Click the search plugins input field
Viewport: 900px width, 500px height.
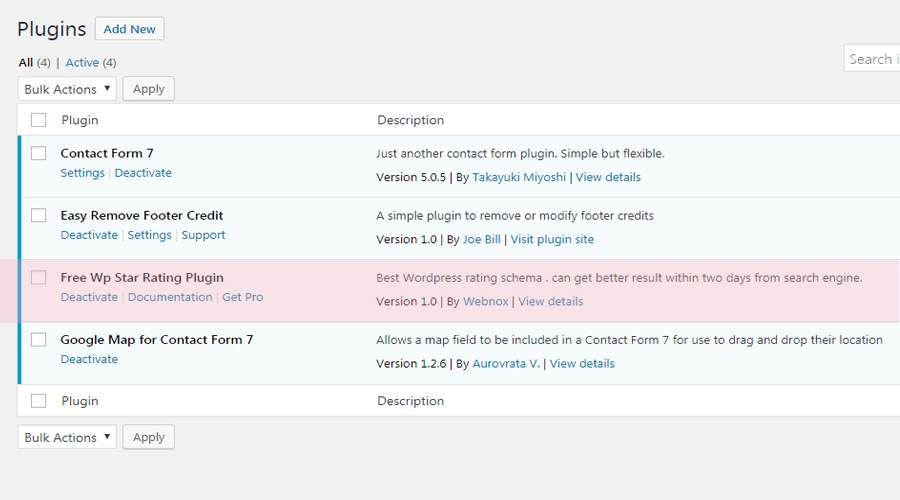point(872,59)
